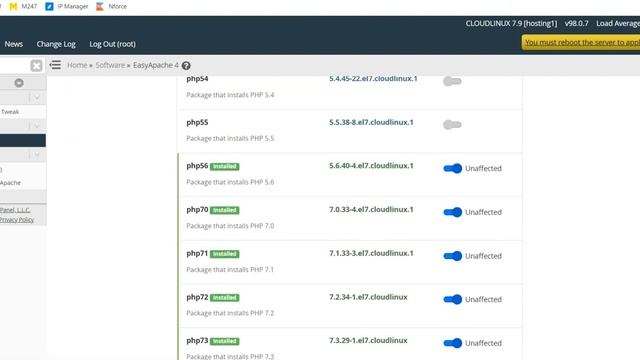Click 'Package that installs PHP 5.6' description

click(230, 182)
